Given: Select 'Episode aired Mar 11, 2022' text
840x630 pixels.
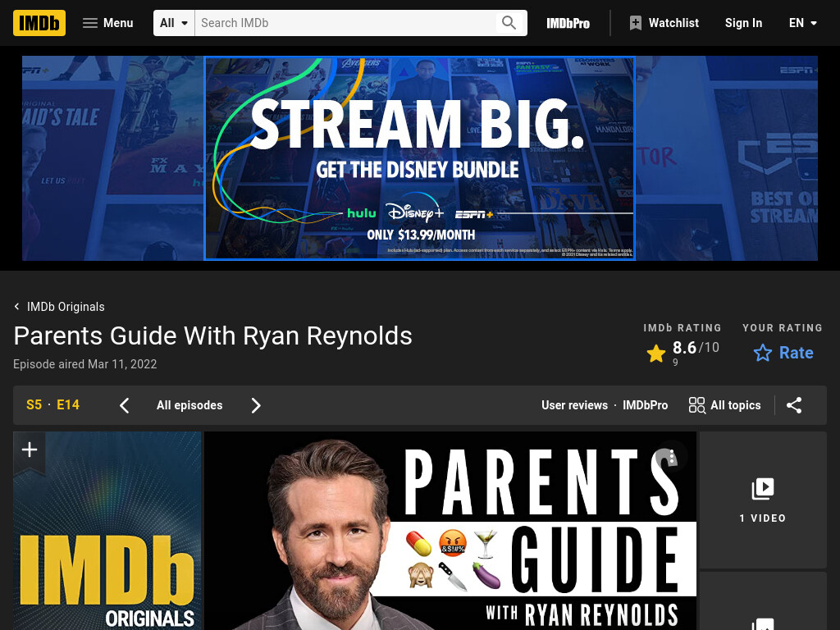Looking at the screenshot, I should (x=85, y=364).
